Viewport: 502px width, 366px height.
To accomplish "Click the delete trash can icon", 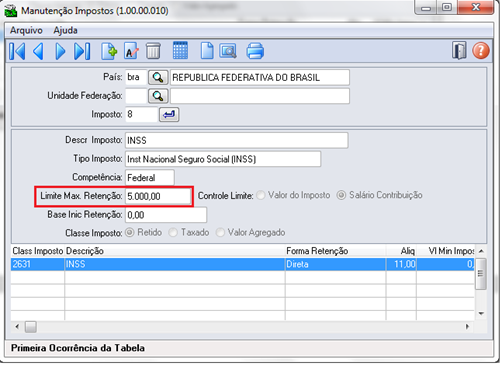I will (x=153, y=51).
